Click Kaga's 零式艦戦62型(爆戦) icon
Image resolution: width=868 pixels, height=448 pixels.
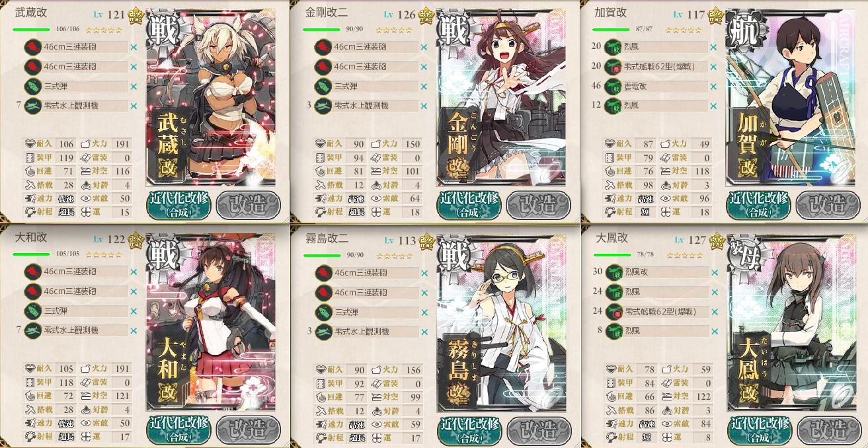[x=613, y=67]
